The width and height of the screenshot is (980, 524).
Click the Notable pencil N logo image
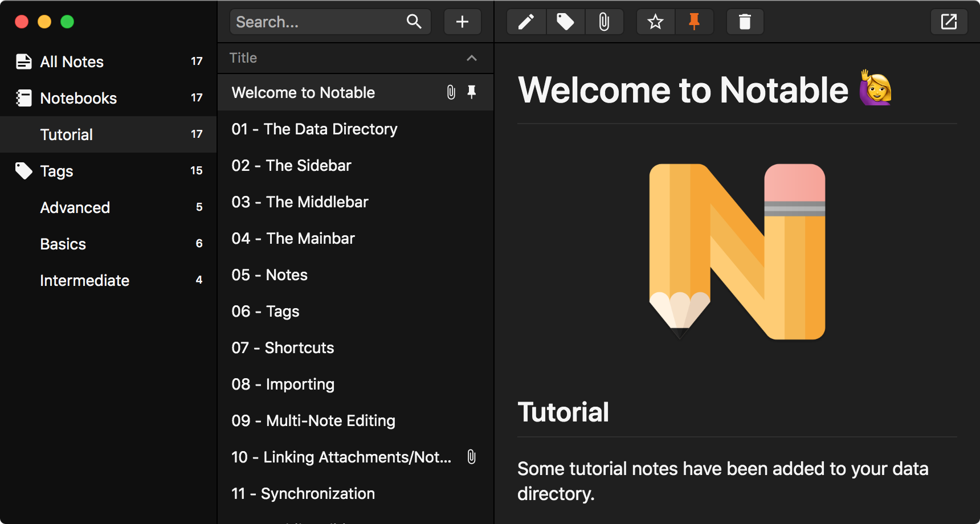coord(737,252)
